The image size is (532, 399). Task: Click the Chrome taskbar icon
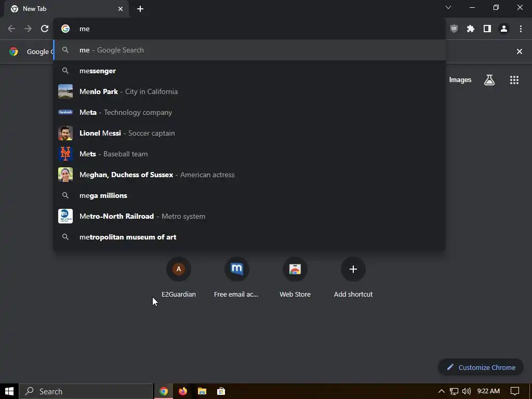coord(164,391)
